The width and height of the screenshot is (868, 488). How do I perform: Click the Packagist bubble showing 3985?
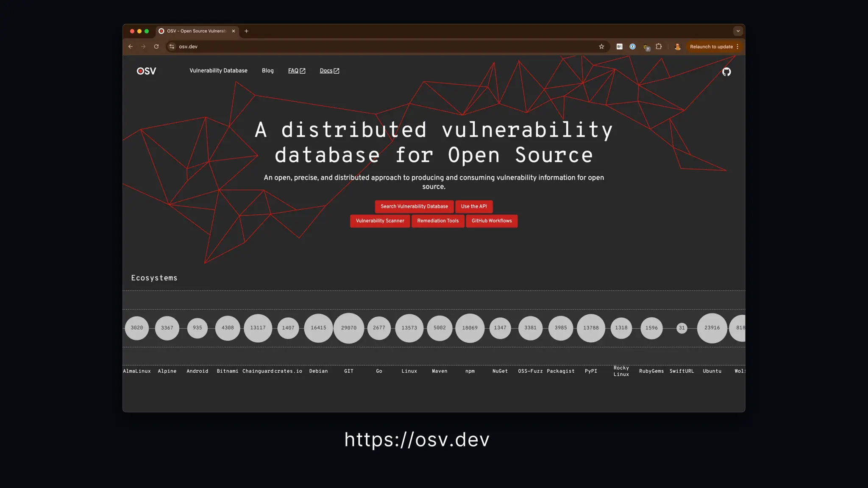(561, 328)
